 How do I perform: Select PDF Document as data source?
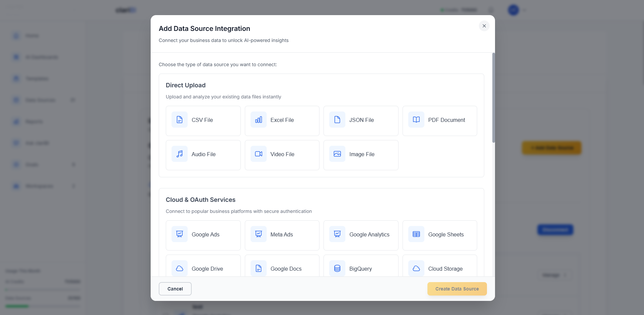coord(440,121)
